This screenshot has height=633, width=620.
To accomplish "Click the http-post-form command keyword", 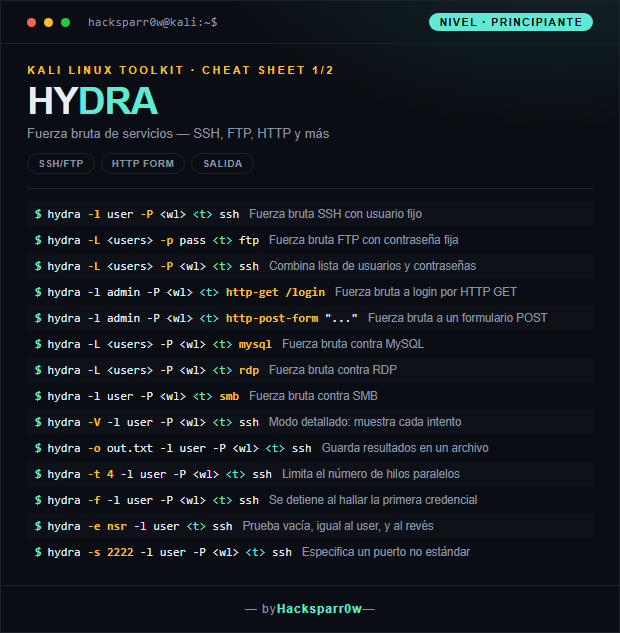I will coord(272,318).
